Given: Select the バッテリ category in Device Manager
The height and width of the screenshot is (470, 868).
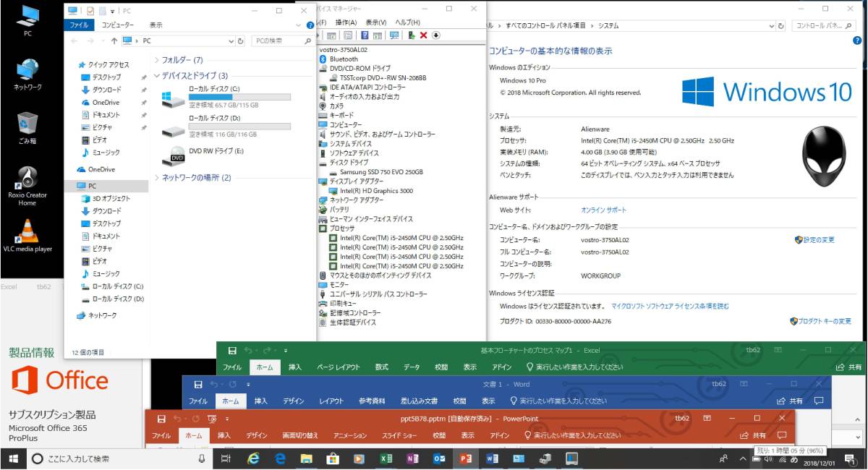Looking at the screenshot, I should pyautogui.click(x=339, y=210).
